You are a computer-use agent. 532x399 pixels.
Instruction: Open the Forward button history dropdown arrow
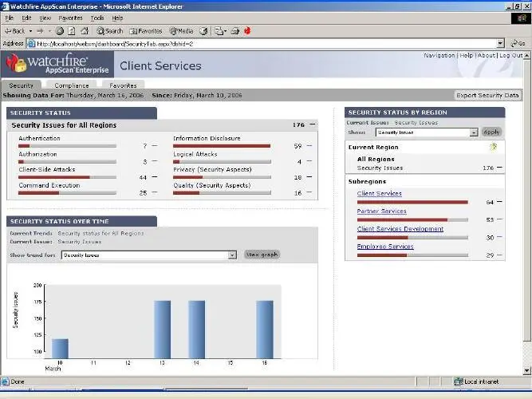49,31
